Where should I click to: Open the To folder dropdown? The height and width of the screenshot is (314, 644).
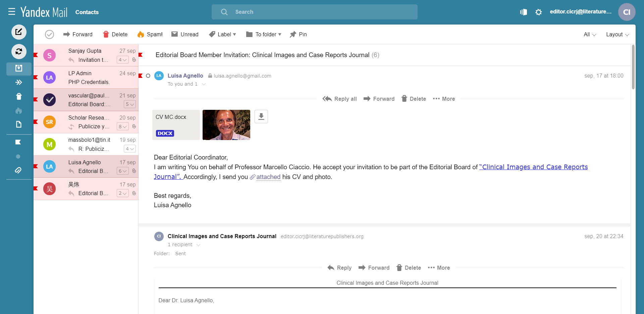264,34
